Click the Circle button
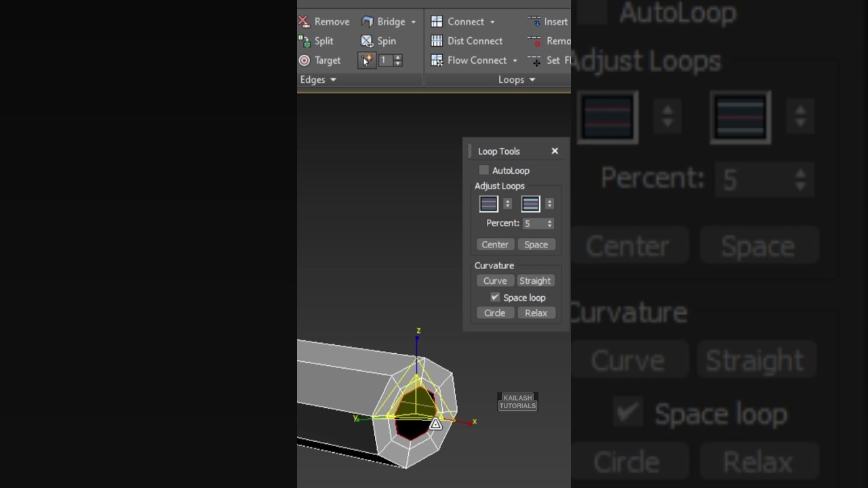 [x=494, y=312]
